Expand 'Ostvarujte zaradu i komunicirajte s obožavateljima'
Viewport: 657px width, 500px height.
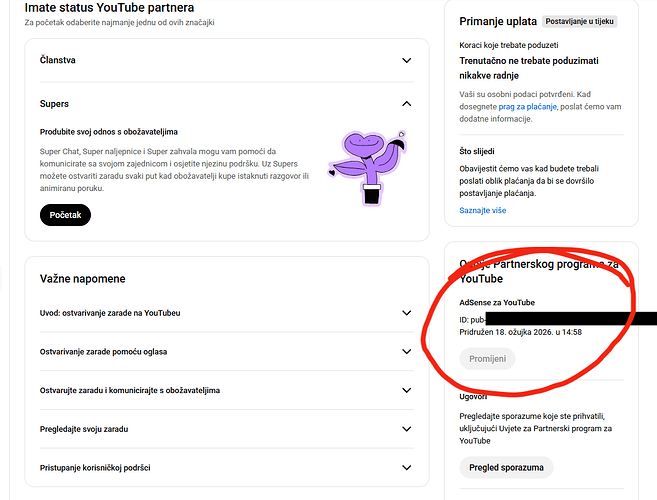pos(406,390)
